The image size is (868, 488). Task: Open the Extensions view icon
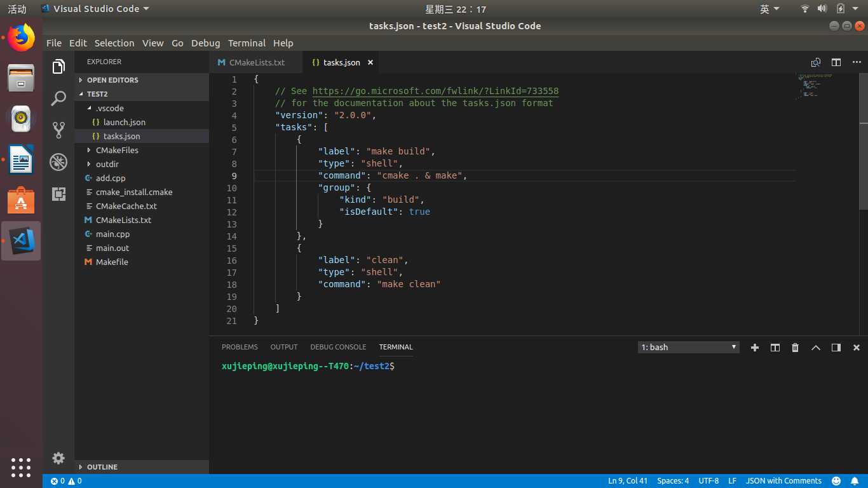(x=58, y=194)
